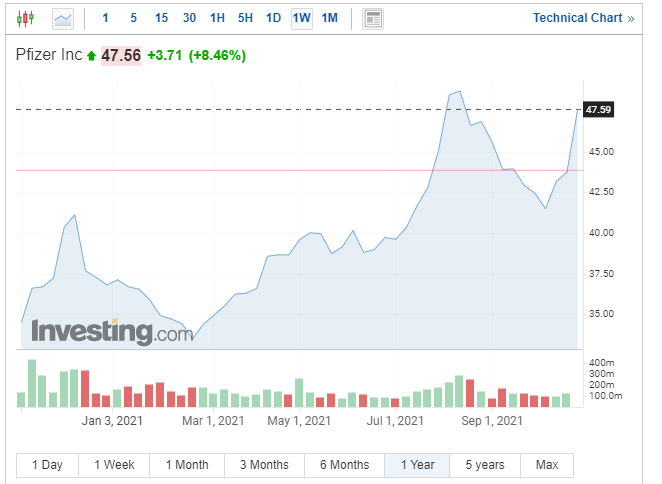Image resolution: width=662 pixels, height=484 pixels.
Task: Set the interval to 5 minutes
Action: tap(133, 18)
